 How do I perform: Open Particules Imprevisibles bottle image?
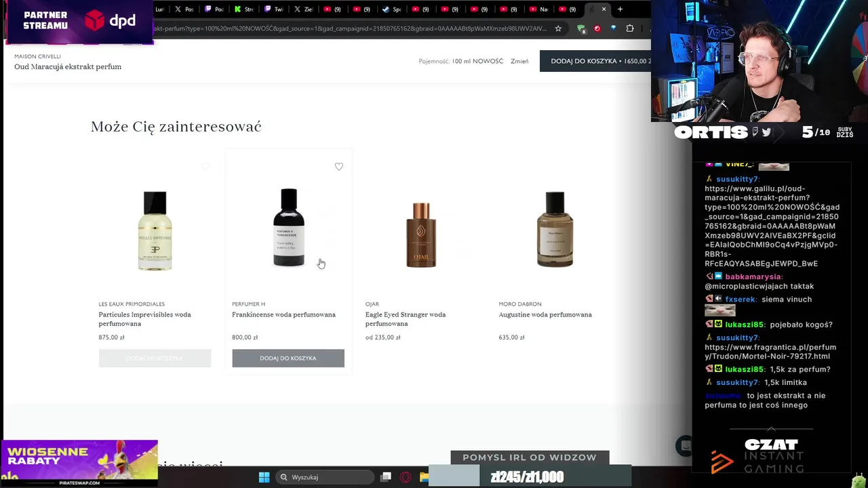click(x=155, y=230)
